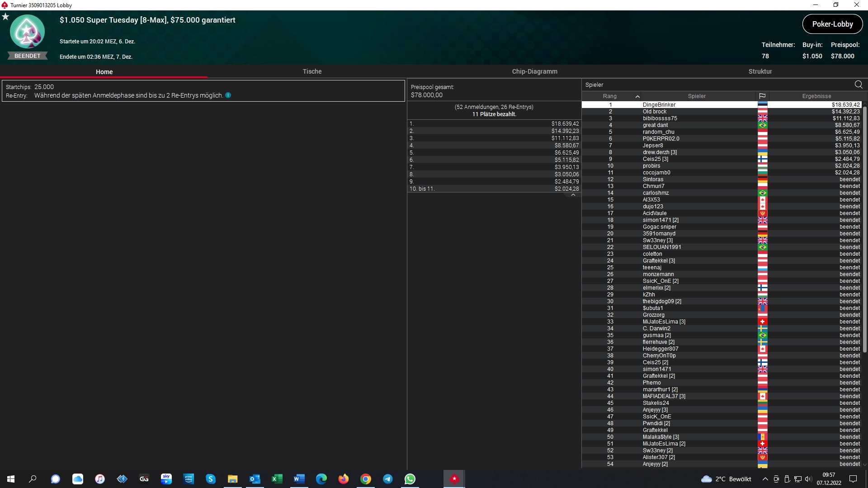Click the favorite star icon
This screenshot has height=488, width=868.
[x=5, y=17]
